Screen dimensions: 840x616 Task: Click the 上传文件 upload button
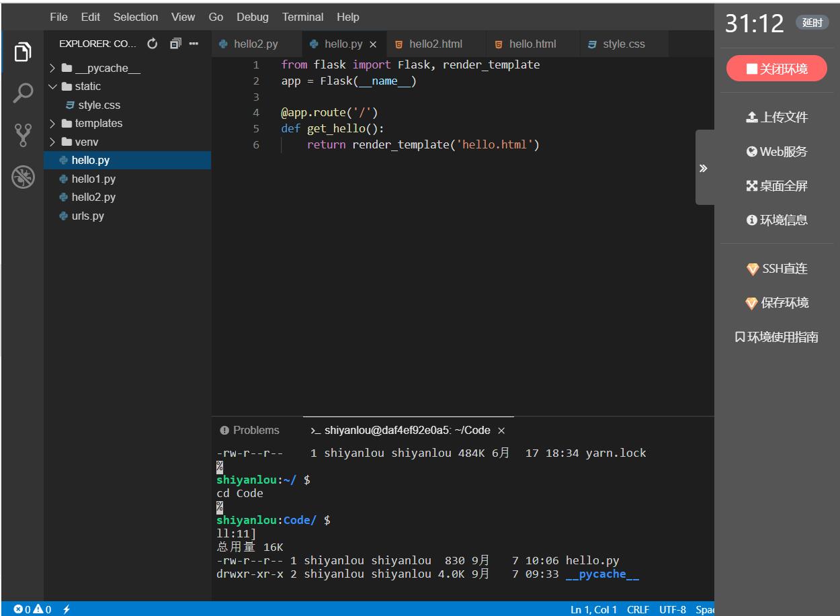(x=776, y=118)
